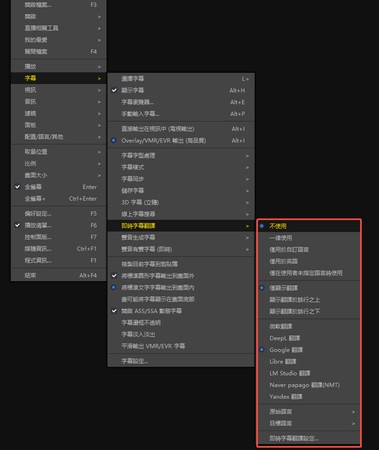The image size is (379, 450).
Task: Toggle 平滑輸出 VMR/EVR 字幕 option
Action: click(181, 346)
